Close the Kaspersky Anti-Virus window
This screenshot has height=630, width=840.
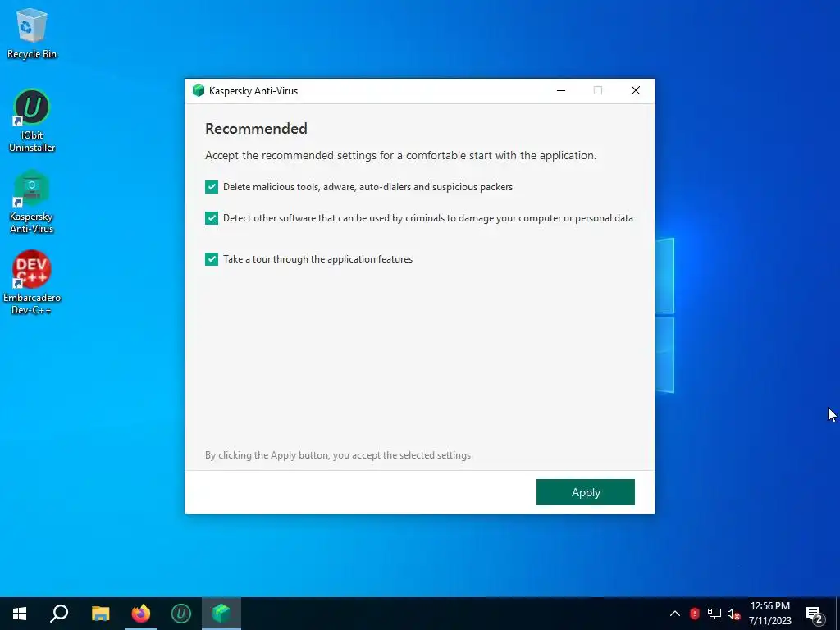(636, 90)
